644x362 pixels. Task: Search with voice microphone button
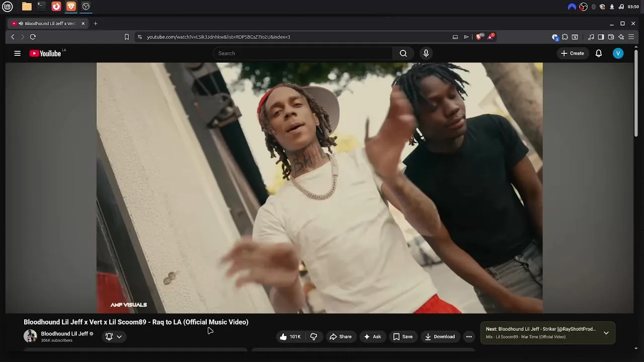426,53
